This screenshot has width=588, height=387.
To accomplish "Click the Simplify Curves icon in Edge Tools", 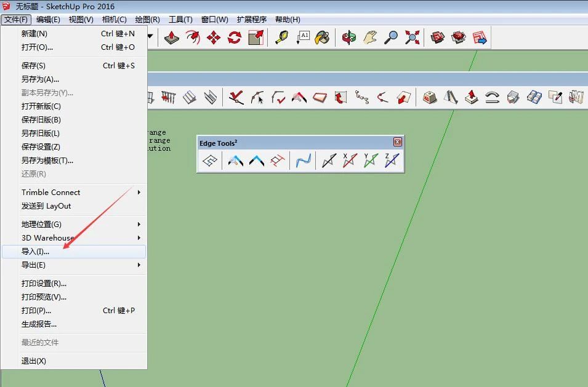I will pyautogui.click(x=209, y=161).
